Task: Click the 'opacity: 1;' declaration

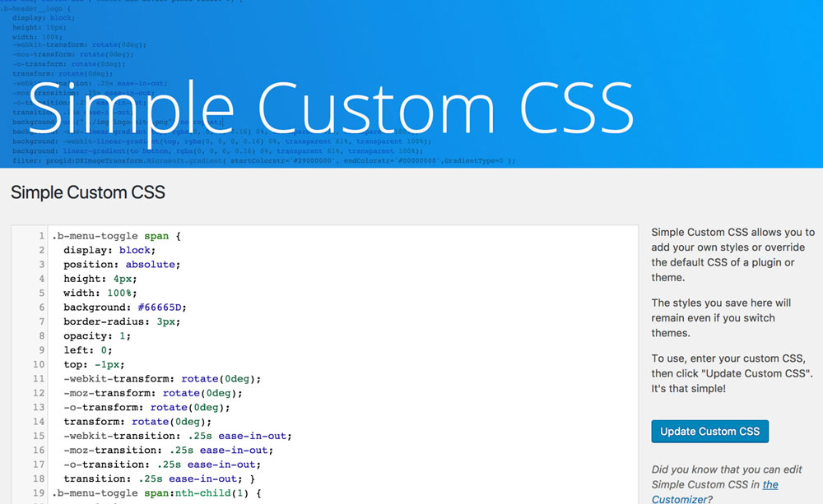Action: (x=97, y=335)
